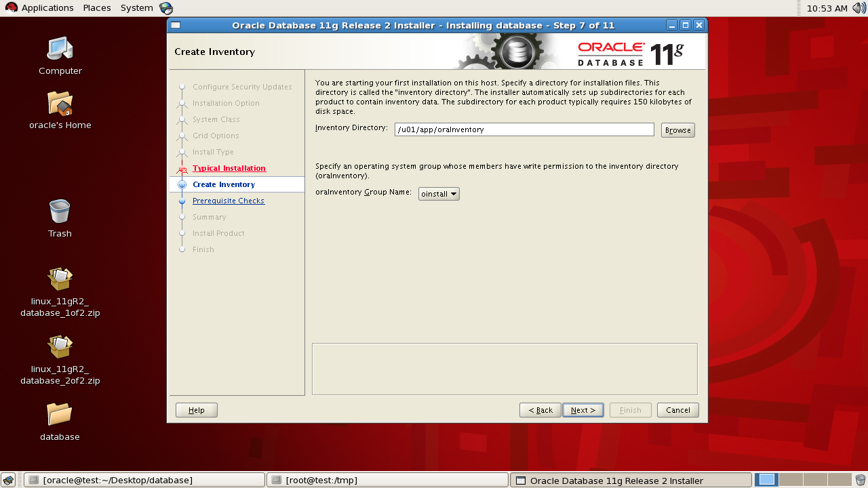Open the Computer desktop icon
868x488 pixels.
pyautogui.click(x=60, y=49)
